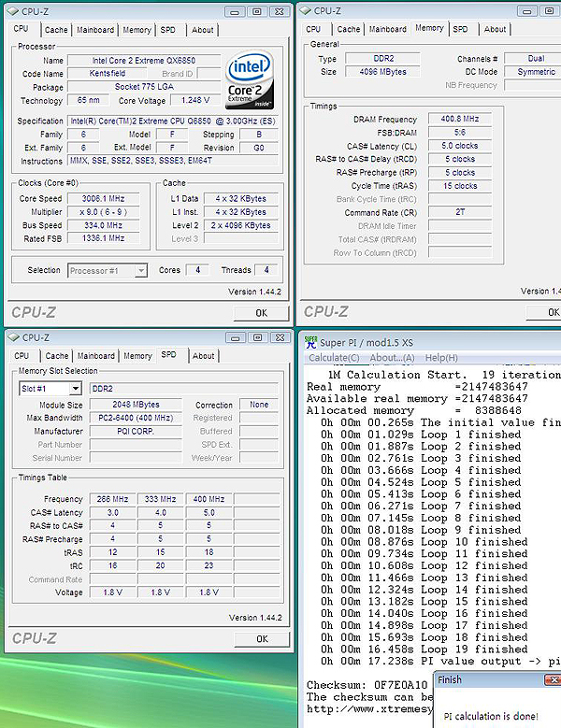Image resolution: width=561 pixels, height=728 pixels.
Task: Open About tab in Memory window
Action: 495,29
